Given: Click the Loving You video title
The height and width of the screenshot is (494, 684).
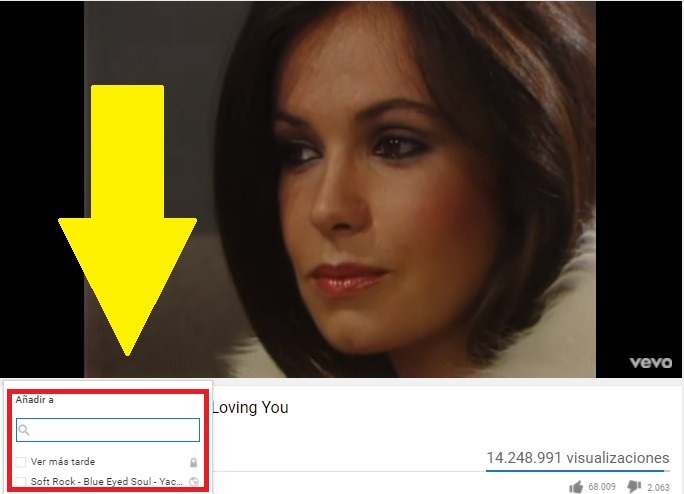Looking at the screenshot, I should point(250,407).
